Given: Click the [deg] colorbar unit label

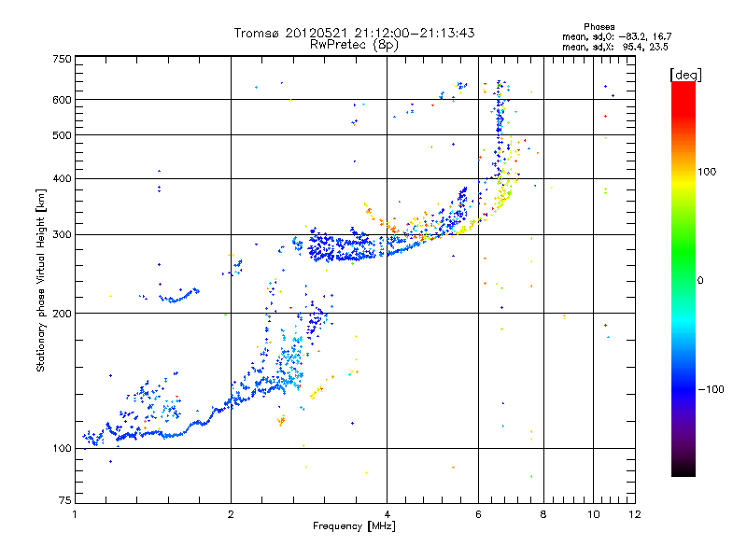Looking at the screenshot, I should coord(685,74).
